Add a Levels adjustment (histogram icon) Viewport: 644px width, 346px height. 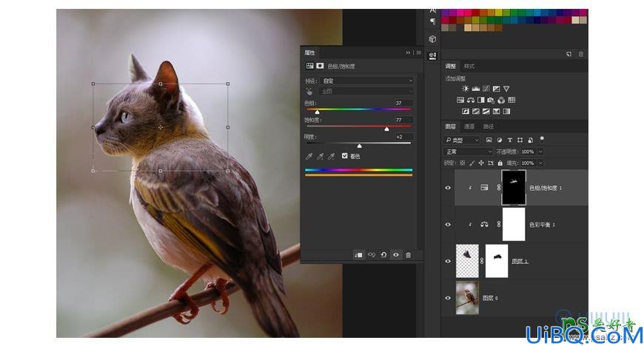click(x=476, y=89)
